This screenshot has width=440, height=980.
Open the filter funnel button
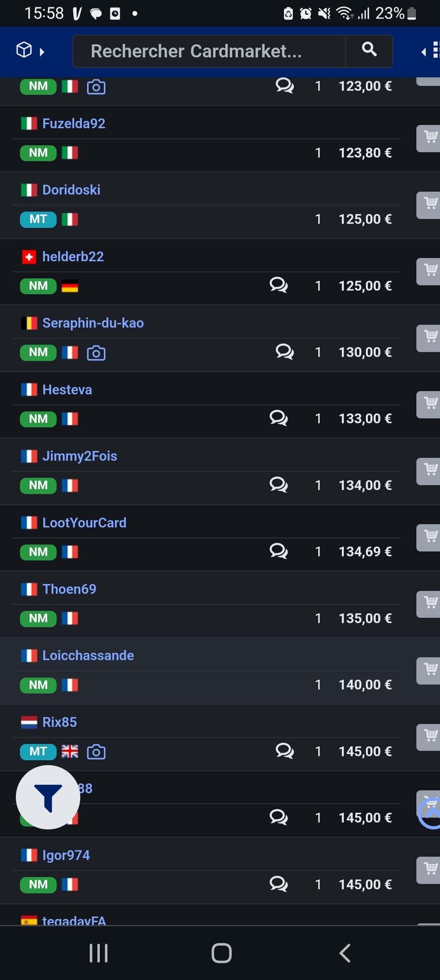coord(48,797)
